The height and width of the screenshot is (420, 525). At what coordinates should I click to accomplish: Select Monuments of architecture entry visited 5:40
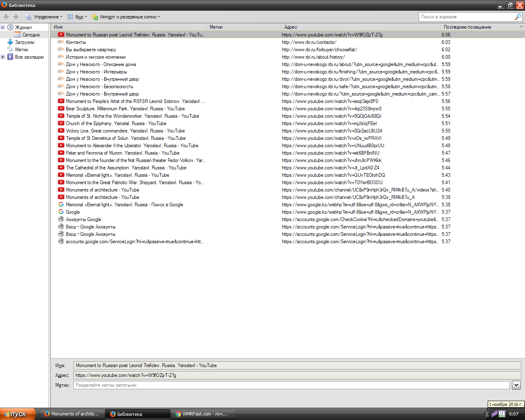point(288,190)
